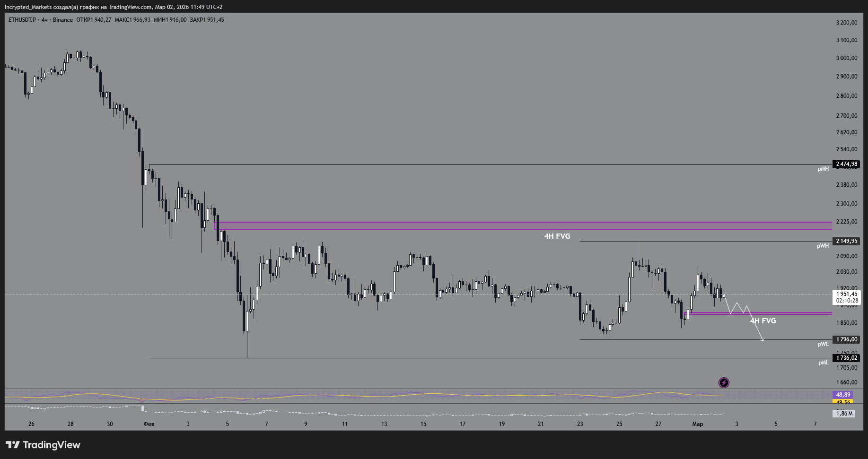The height and width of the screenshot is (459, 868).
Task: Click the date 11 on time axis
Action: [x=345, y=424]
